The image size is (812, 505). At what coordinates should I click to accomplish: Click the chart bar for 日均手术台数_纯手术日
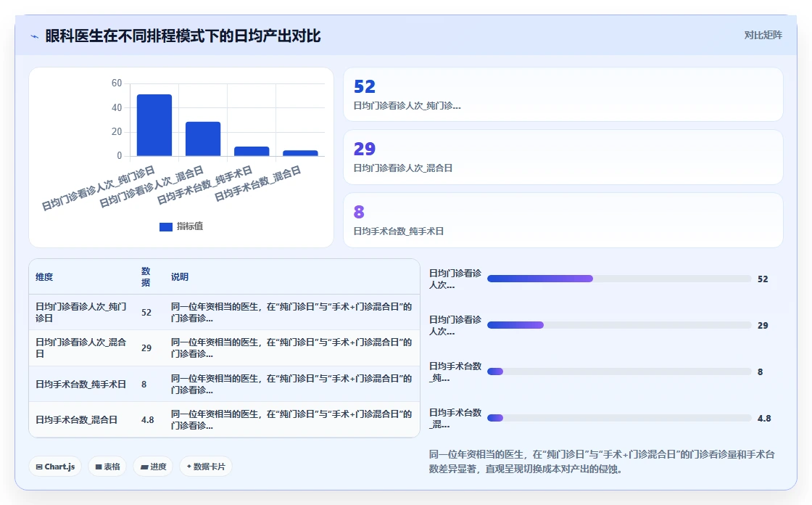pos(252,152)
